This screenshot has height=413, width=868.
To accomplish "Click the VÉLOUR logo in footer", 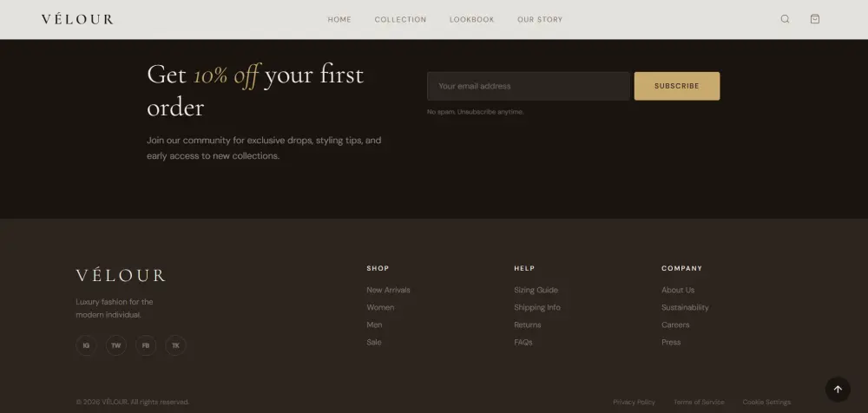I will coord(121,275).
